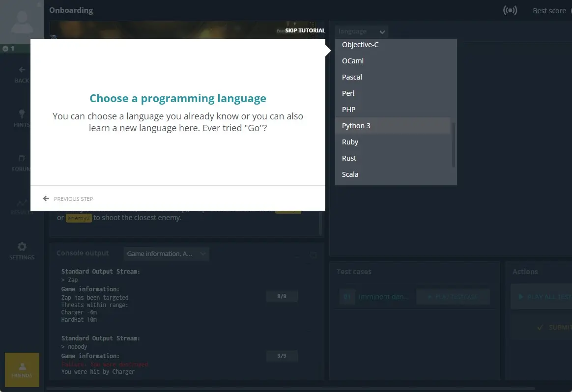The width and height of the screenshot is (572, 392).
Task: Open the Forum from the sidebar
Action: click(22, 163)
